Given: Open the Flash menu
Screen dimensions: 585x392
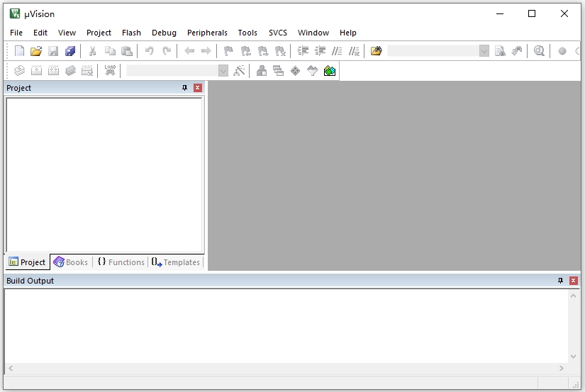Looking at the screenshot, I should click(131, 33).
